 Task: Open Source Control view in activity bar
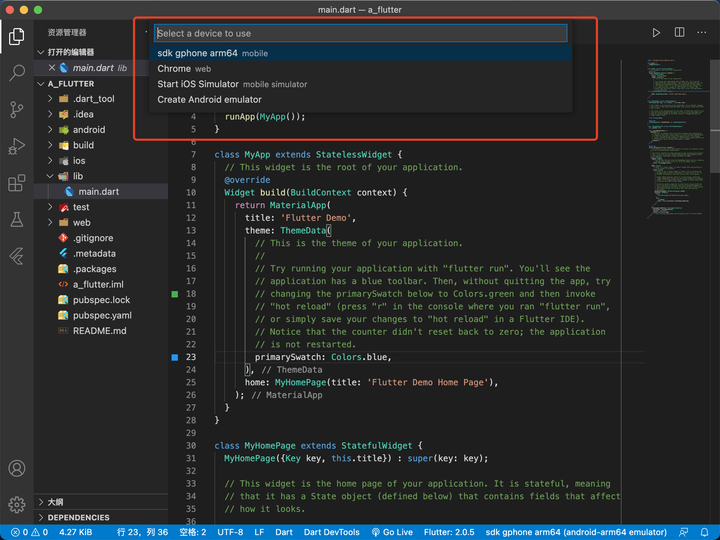[x=17, y=110]
